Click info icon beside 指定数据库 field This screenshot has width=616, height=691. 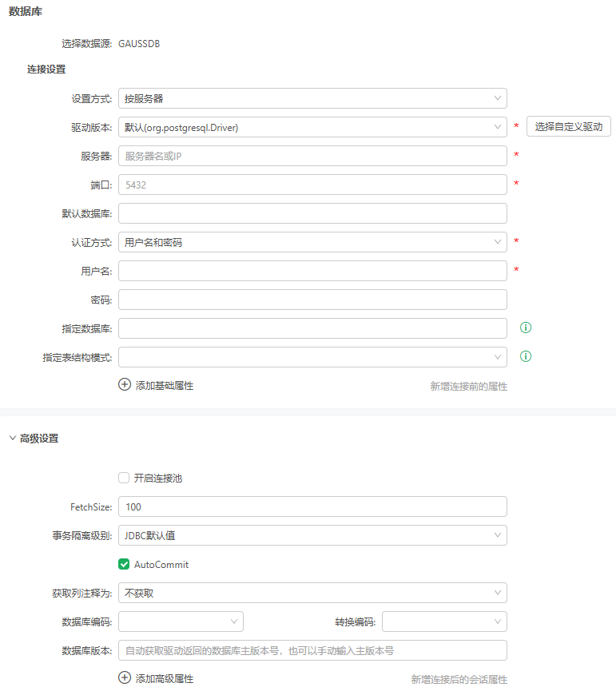pyautogui.click(x=525, y=328)
